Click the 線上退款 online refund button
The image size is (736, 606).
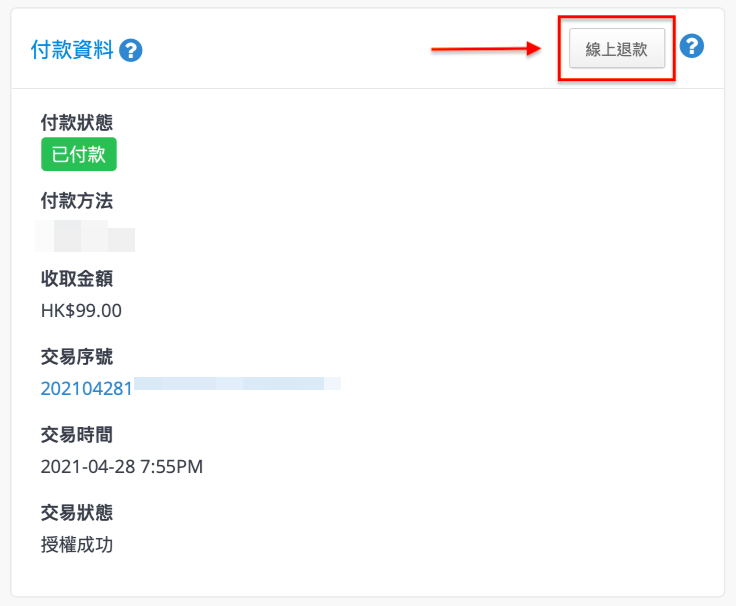(x=617, y=48)
